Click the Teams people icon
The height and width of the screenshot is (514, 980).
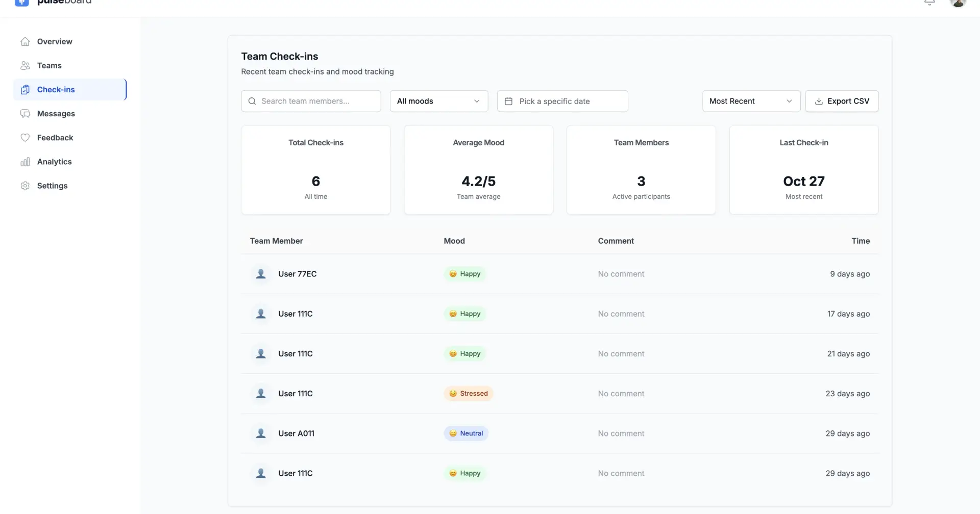pyautogui.click(x=25, y=66)
